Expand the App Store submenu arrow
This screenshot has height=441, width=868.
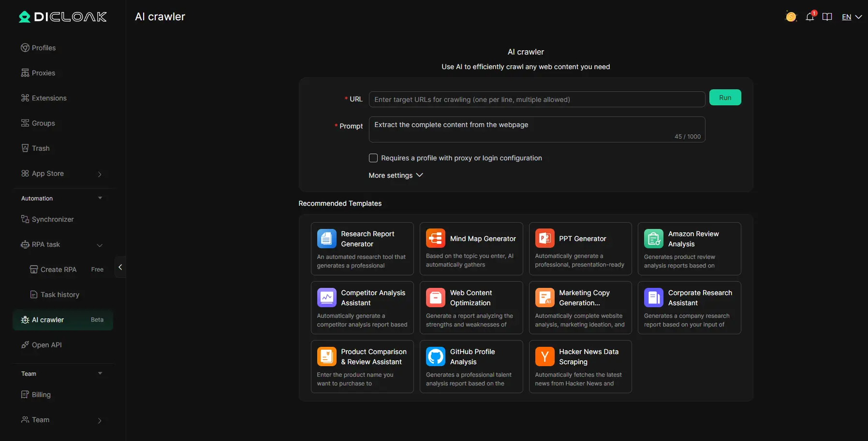click(x=100, y=174)
